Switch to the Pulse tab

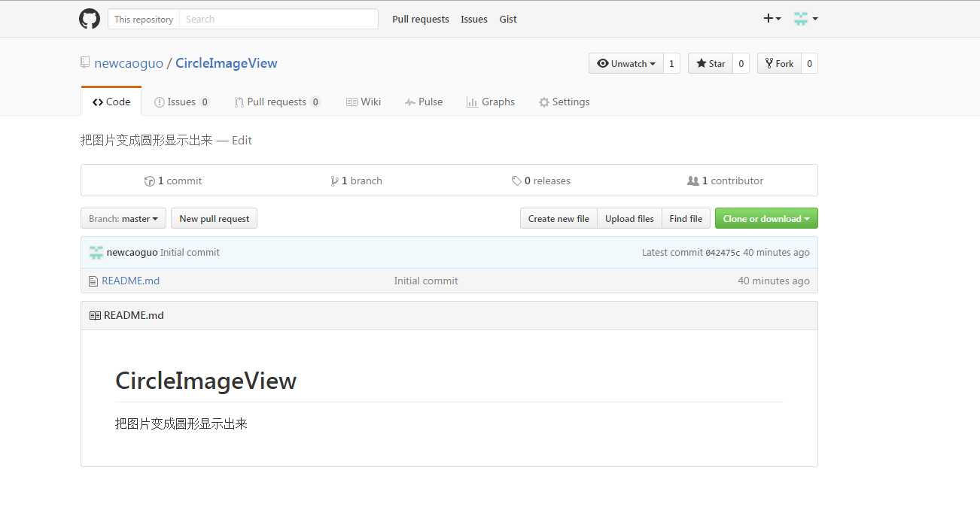[424, 102]
